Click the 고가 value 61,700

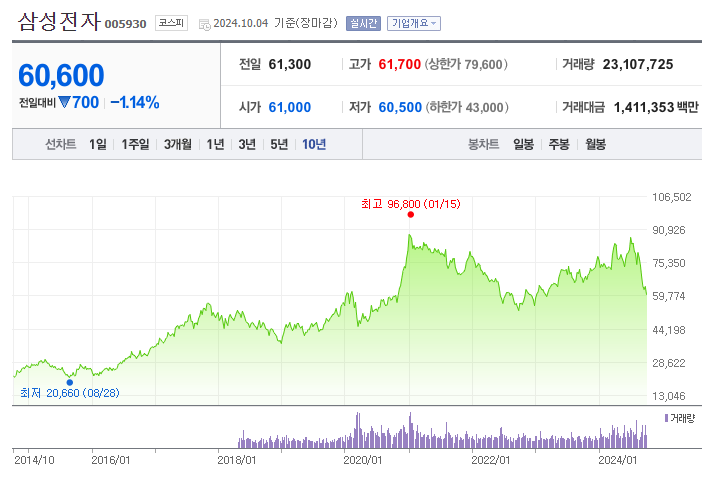399,64
